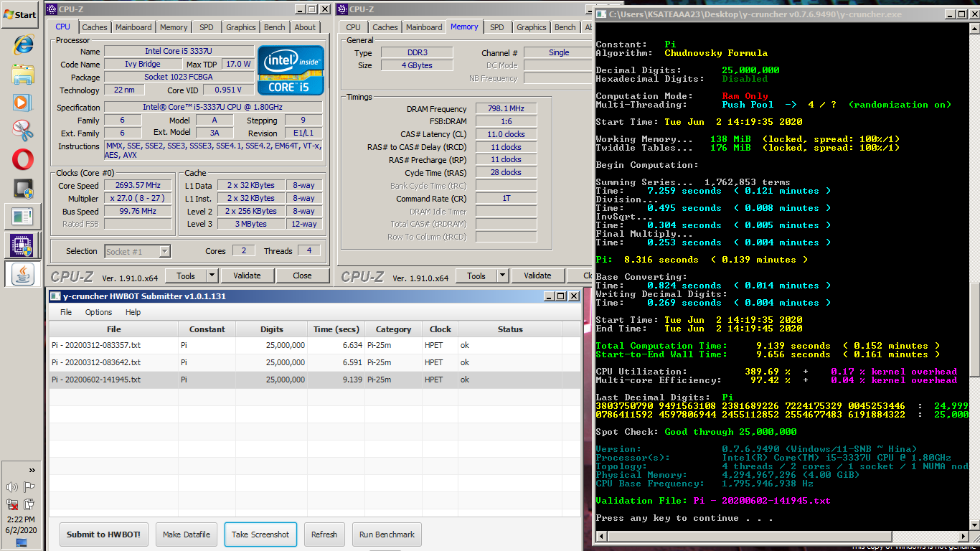This screenshot has height=551, width=980.
Task: Switch to Caches tab in first CPU-Z window
Action: pyautogui.click(x=95, y=27)
